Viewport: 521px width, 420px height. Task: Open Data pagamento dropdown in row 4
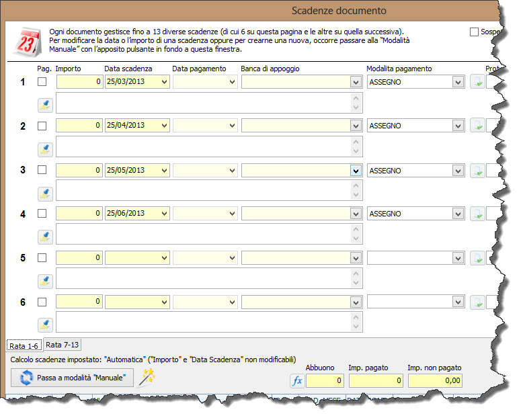232,214
